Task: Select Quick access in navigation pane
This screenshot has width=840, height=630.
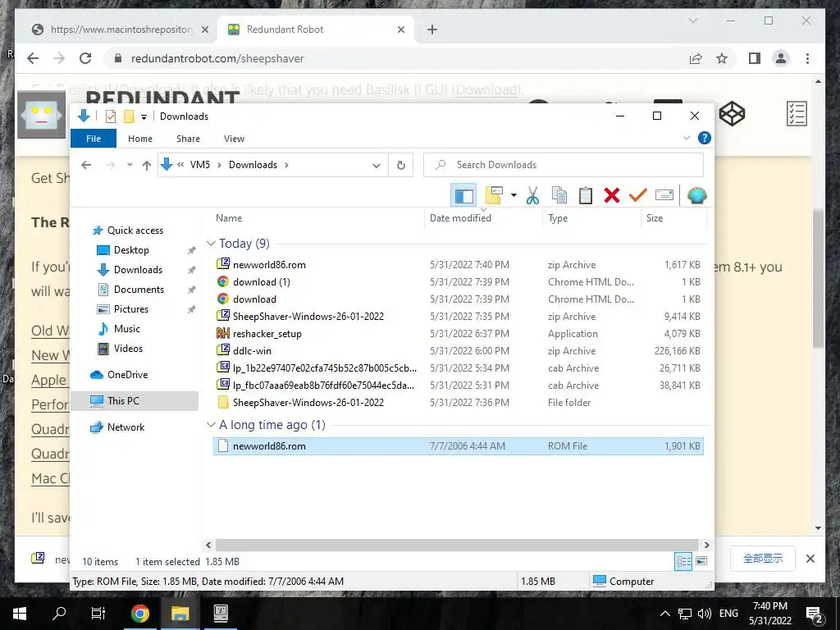Action: [x=135, y=231]
